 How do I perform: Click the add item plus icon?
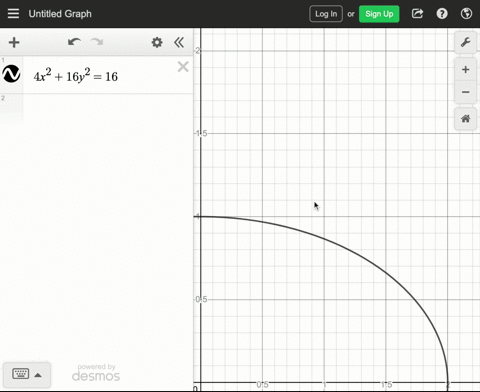point(14,42)
